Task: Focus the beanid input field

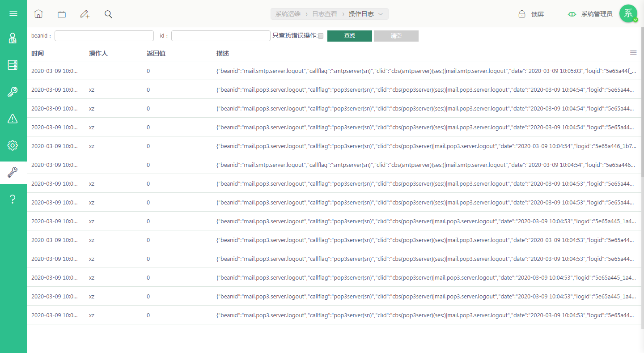Action: pyautogui.click(x=104, y=36)
